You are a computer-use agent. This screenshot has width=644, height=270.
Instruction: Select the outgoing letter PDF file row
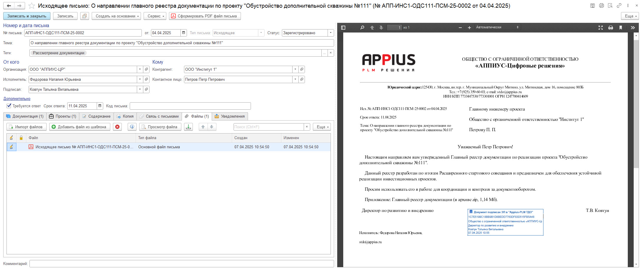coord(84,147)
